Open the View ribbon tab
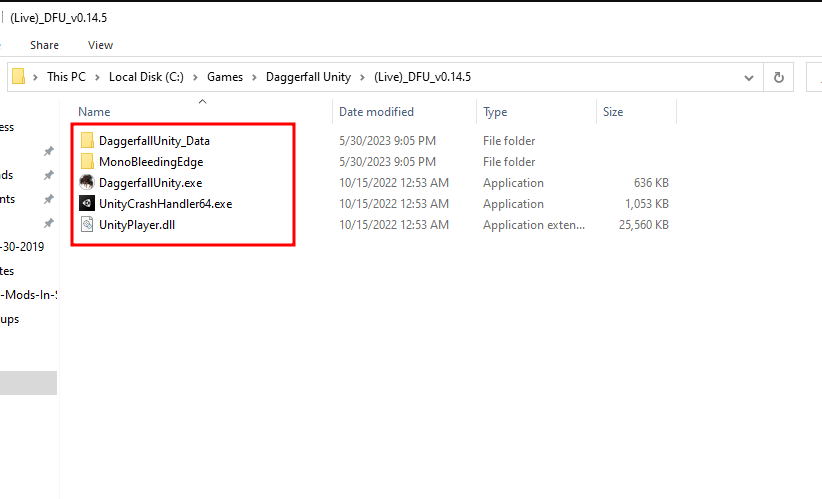This screenshot has height=499, width=822. pos(100,45)
